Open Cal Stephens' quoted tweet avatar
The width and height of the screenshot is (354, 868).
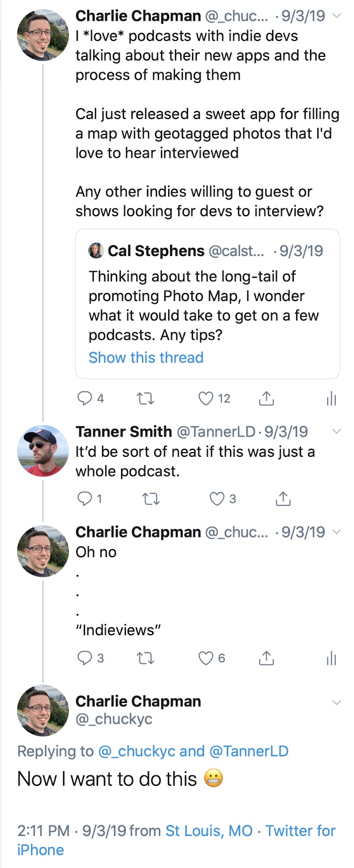(96, 251)
